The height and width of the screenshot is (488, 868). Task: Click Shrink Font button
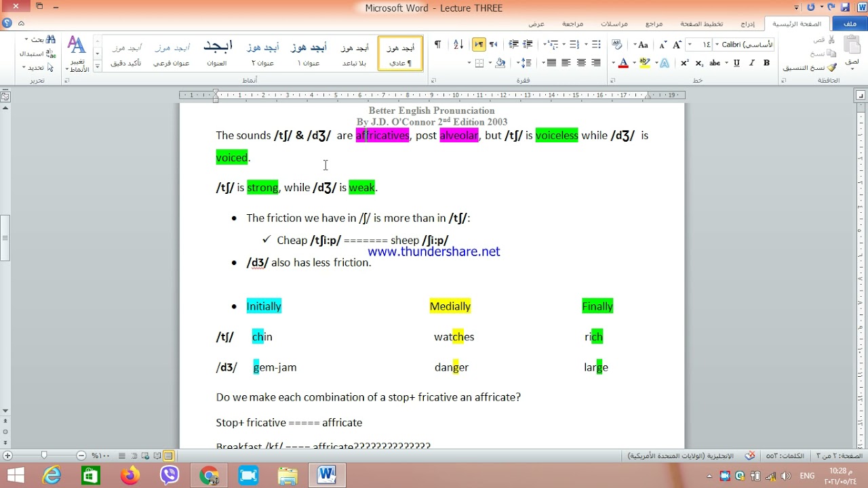point(663,45)
